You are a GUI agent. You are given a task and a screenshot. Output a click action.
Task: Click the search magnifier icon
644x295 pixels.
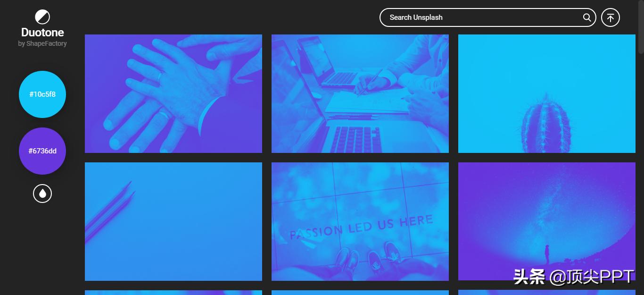click(x=587, y=17)
